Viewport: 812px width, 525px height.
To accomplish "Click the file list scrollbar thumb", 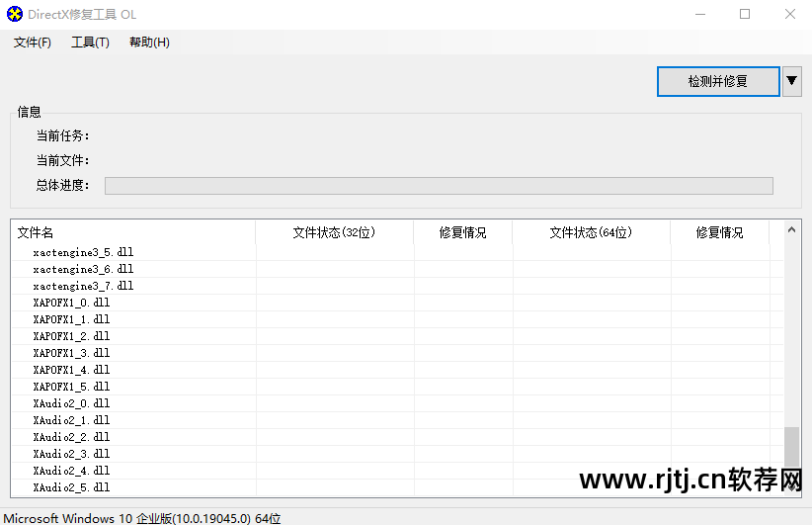I will click(791, 447).
